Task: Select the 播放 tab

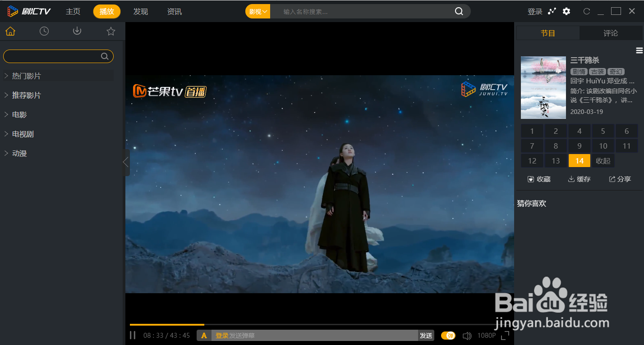Action: point(107,11)
